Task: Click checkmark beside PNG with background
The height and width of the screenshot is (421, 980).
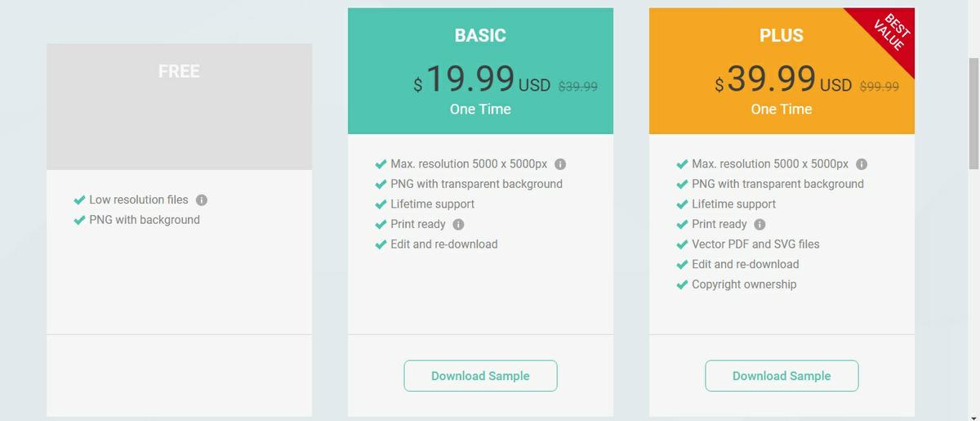Action: click(79, 220)
